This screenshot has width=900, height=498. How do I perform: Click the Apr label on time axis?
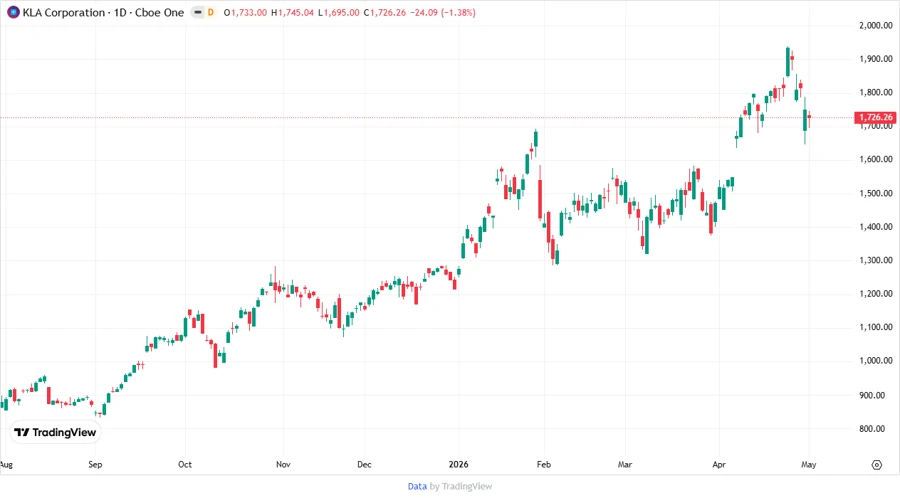[719, 465]
